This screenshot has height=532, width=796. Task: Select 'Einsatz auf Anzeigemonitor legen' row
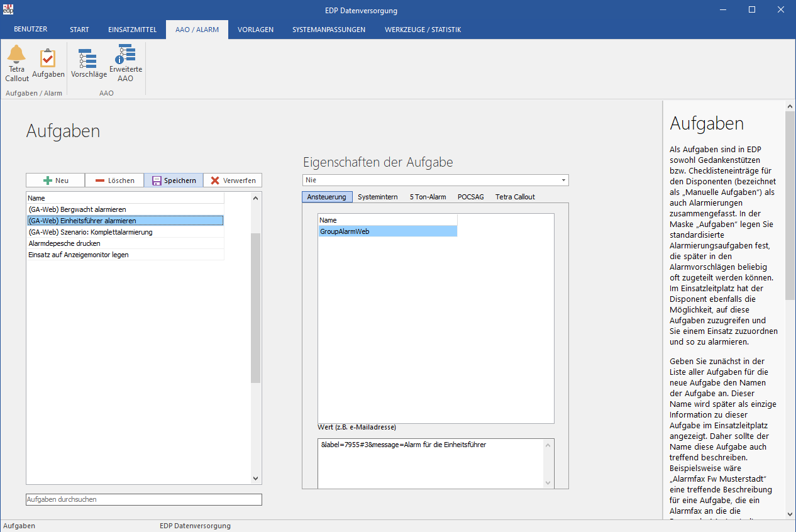coord(125,255)
